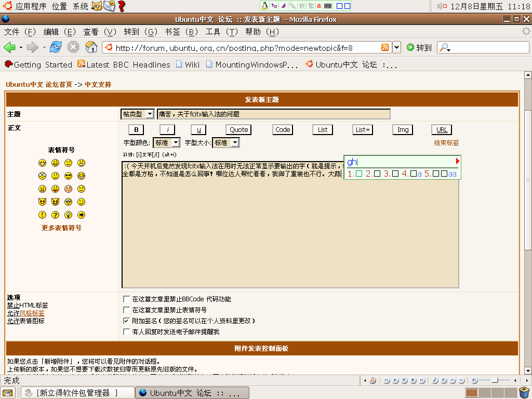
Task: Open the 应用程序 applications menu
Action: coord(31,6)
